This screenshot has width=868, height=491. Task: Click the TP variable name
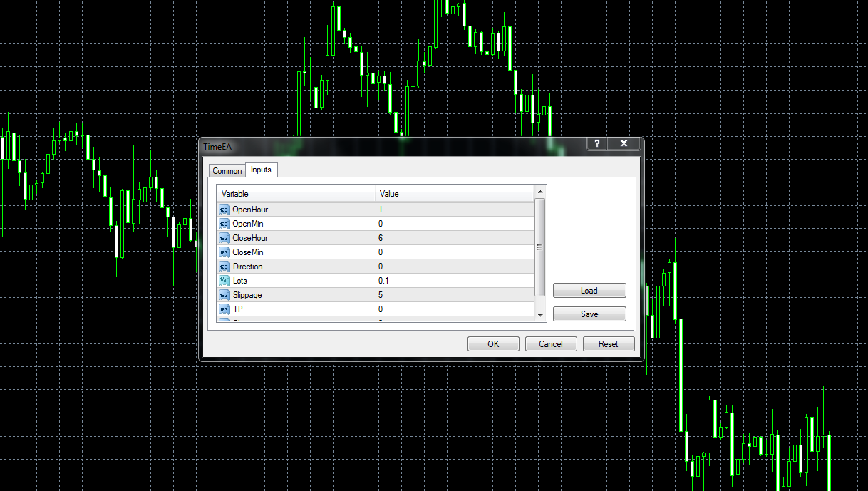coord(237,309)
